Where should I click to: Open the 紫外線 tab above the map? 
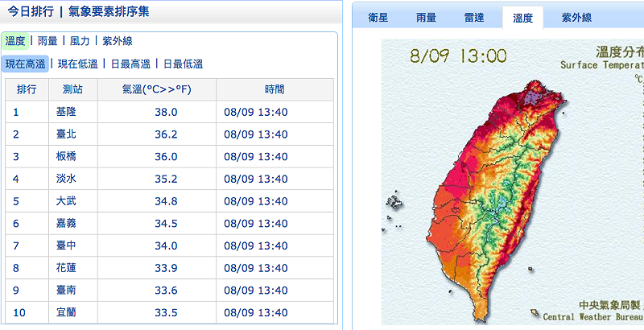(x=576, y=18)
